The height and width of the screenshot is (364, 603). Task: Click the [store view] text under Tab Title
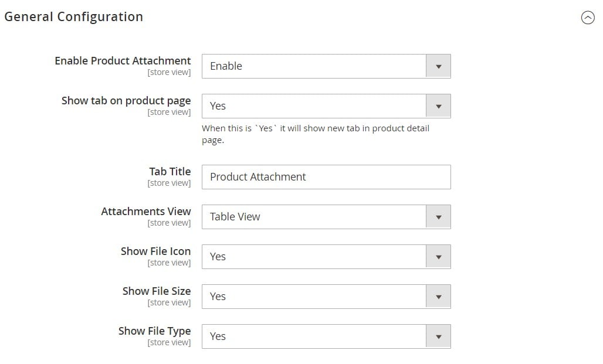click(169, 183)
